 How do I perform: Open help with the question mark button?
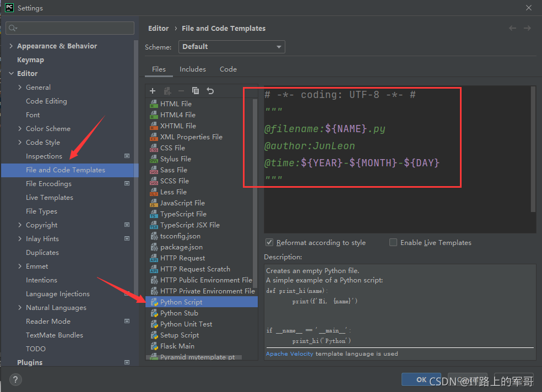click(15, 379)
